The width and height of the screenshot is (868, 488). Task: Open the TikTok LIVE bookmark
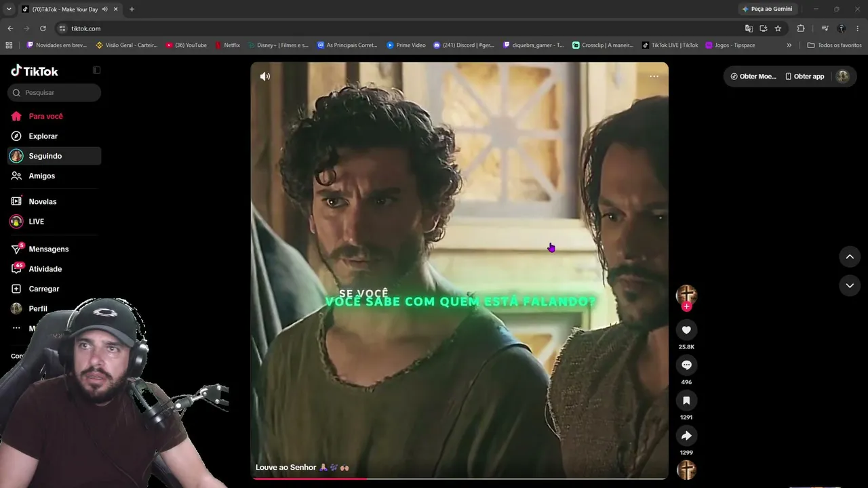tap(670, 45)
